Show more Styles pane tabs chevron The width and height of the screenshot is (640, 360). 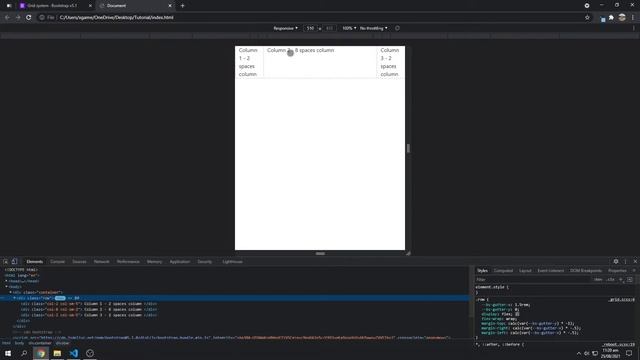[x=634, y=271]
